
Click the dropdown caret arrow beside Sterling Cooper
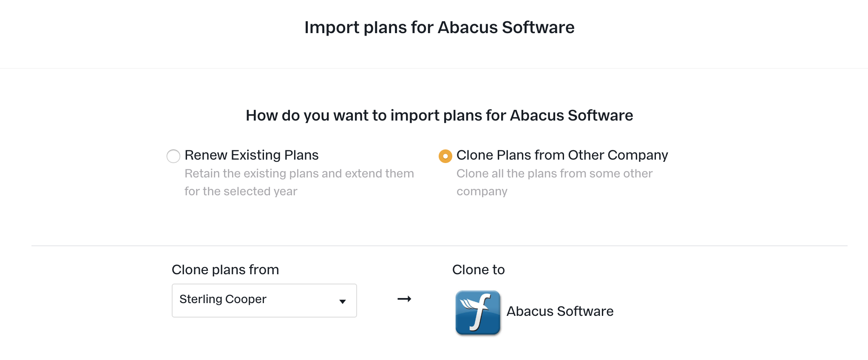[x=342, y=301]
